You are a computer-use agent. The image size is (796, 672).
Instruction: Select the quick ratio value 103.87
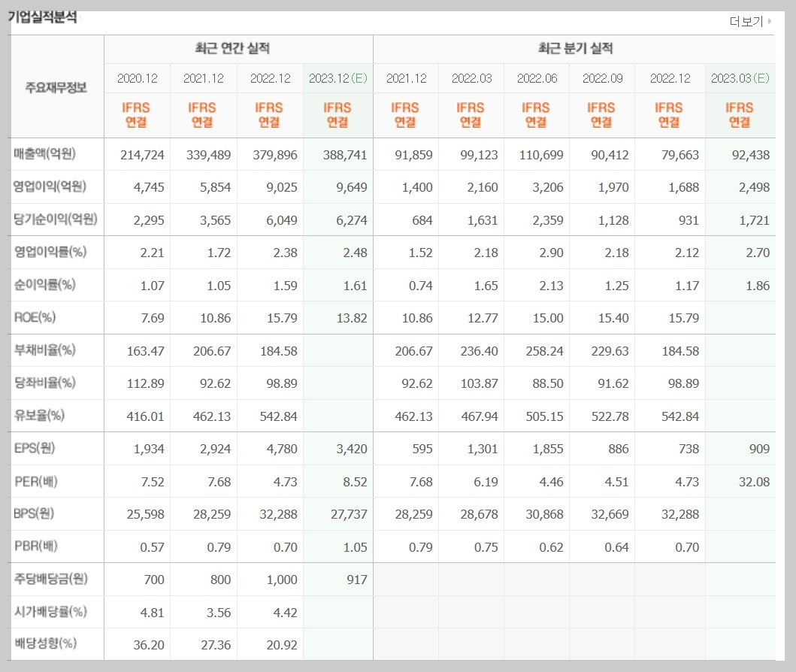480,384
